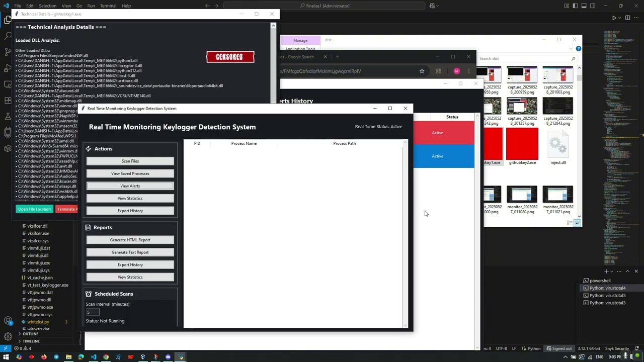This screenshot has height=362, width=644.
Task: Open VS Code Testing flask view
Action: tap(8, 116)
